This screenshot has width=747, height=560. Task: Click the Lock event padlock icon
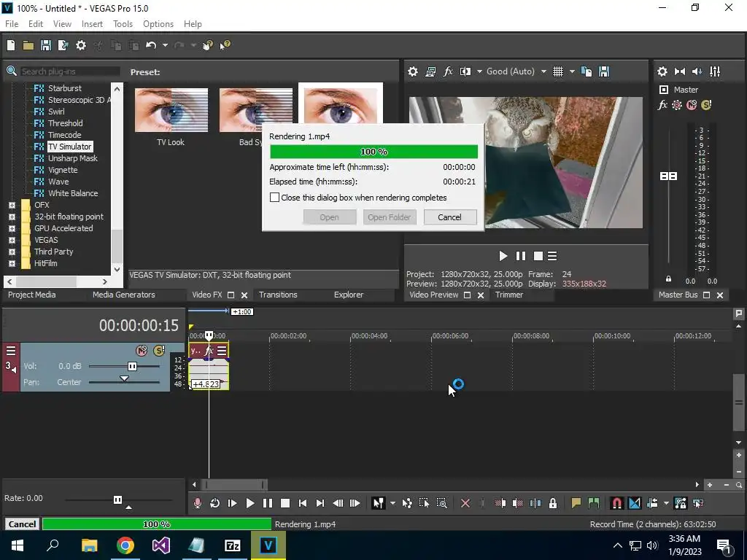[x=553, y=503]
